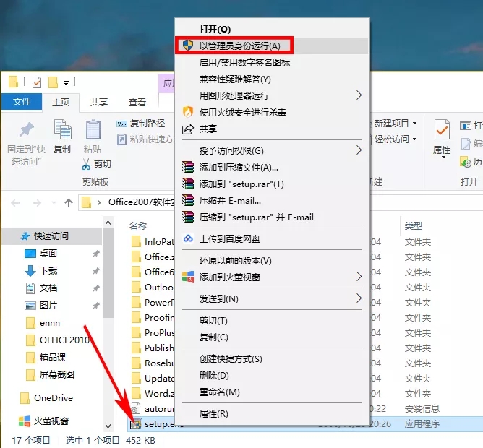Click Paste shortcut (粘贴快捷方式) in the ribbon
483x448 pixels.
coord(145,139)
